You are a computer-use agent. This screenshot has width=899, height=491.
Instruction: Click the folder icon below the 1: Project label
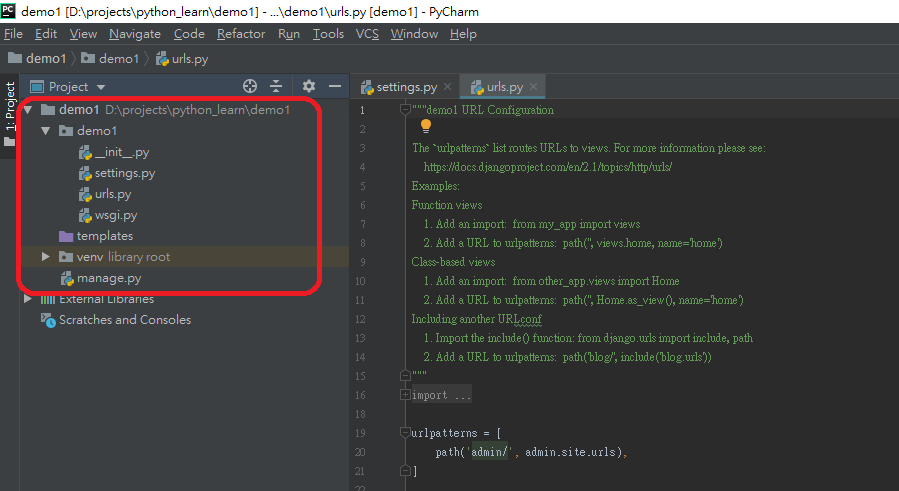[x=9, y=141]
